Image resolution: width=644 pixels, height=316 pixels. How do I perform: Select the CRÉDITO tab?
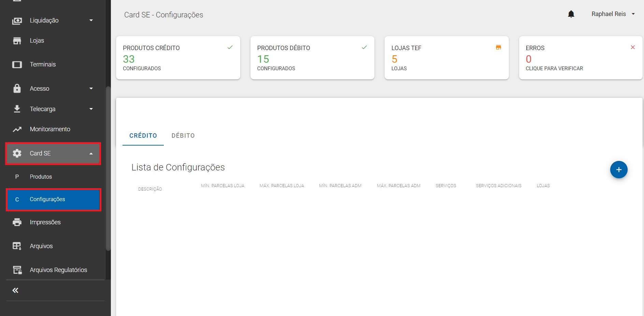[x=143, y=136]
